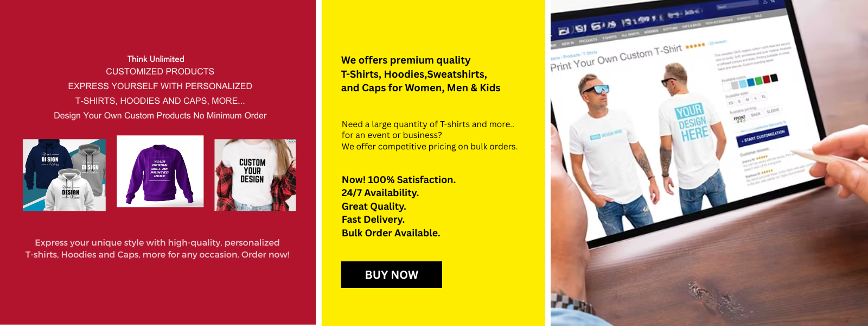Screen dimensions: 868x326
Task: Click the search field on the tablet website
Action: coord(737,6)
